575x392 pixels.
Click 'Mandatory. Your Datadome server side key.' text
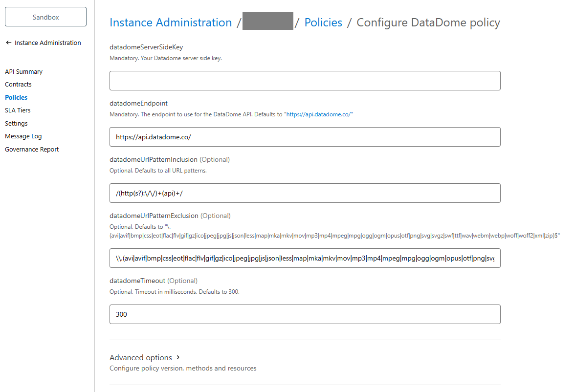pos(166,58)
